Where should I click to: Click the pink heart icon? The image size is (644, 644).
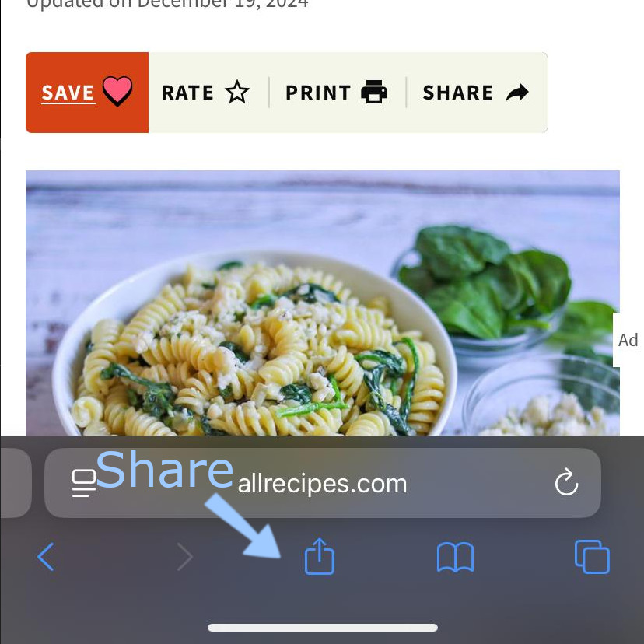(x=117, y=91)
